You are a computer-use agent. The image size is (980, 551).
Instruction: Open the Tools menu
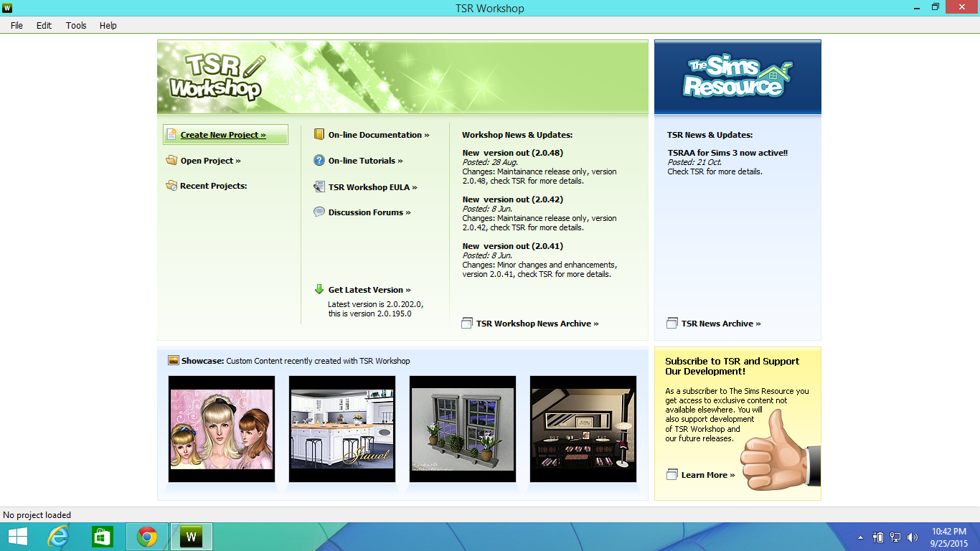click(76, 25)
